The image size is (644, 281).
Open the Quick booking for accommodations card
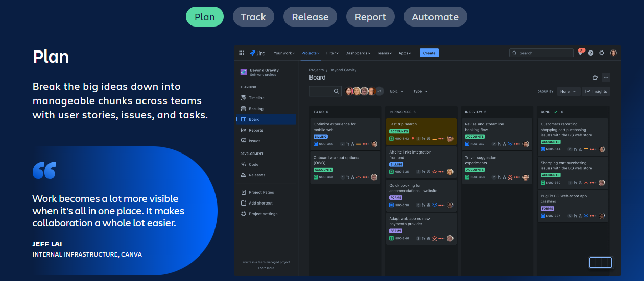421,196
